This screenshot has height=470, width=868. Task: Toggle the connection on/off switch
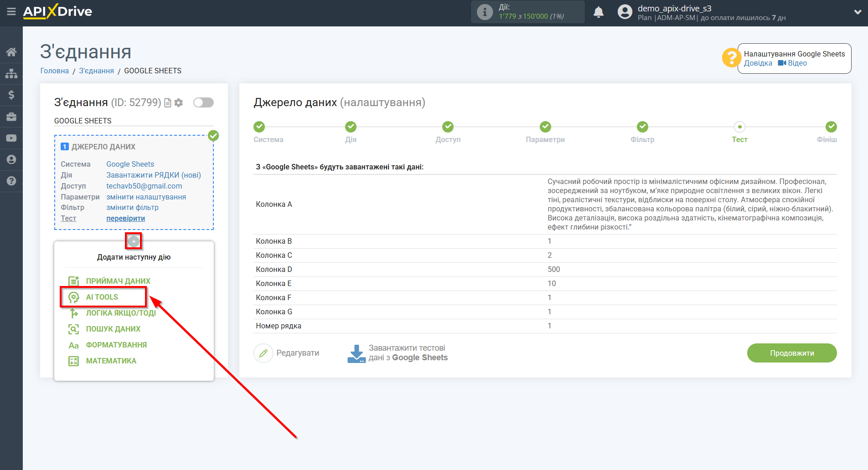click(203, 102)
